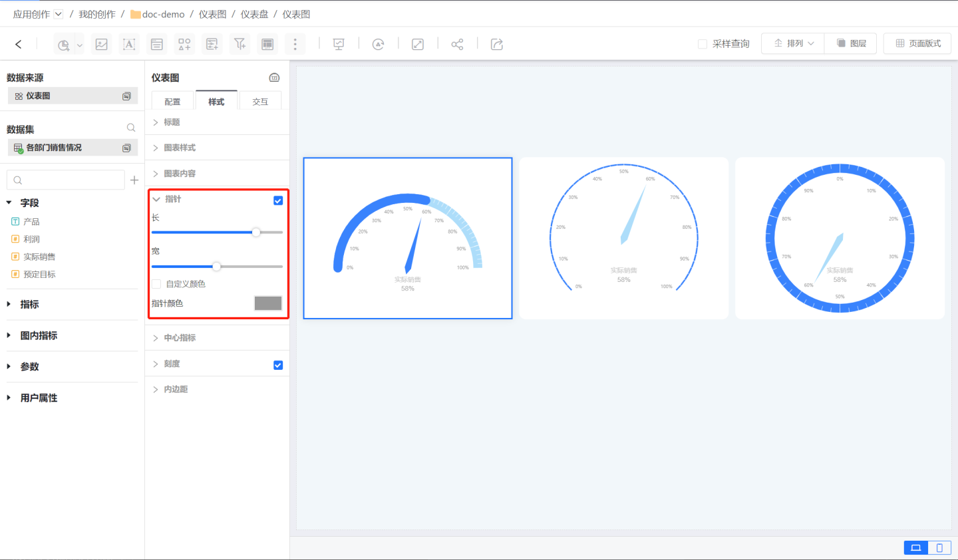Enable the 采样查询 checkbox

[703, 44]
